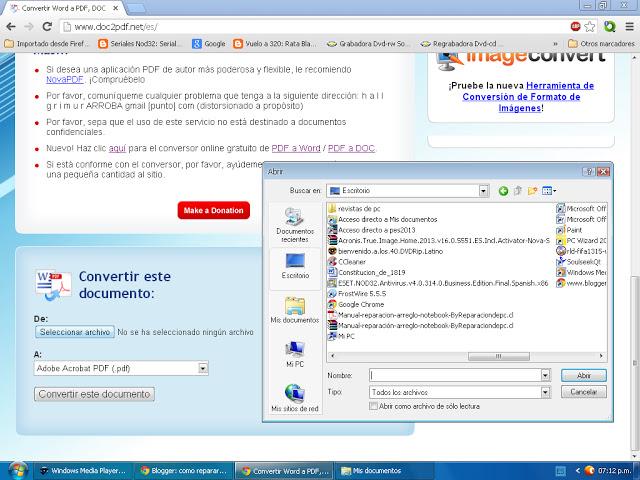Viewport: 640px width, 480px height.
Task: Open the PDF a DOC link
Action: [351, 148]
